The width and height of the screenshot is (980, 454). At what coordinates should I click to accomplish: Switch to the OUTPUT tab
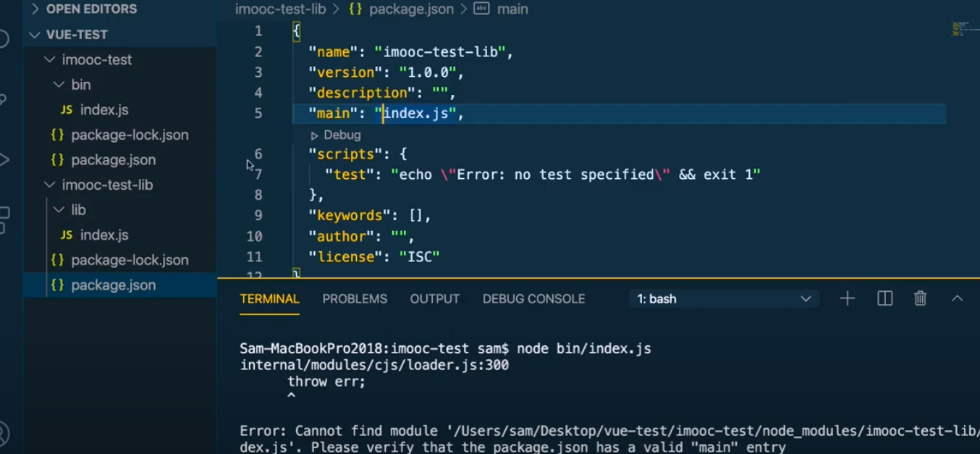click(x=434, y=299)
